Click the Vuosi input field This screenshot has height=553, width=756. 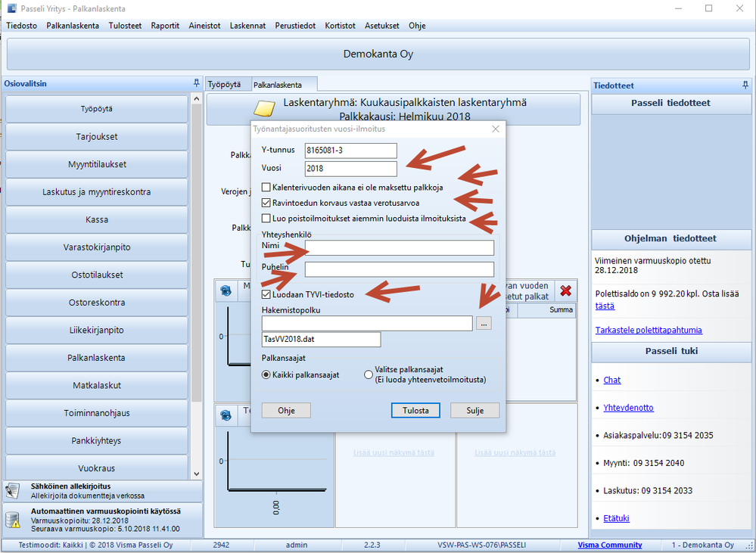[x=351, y=169]
